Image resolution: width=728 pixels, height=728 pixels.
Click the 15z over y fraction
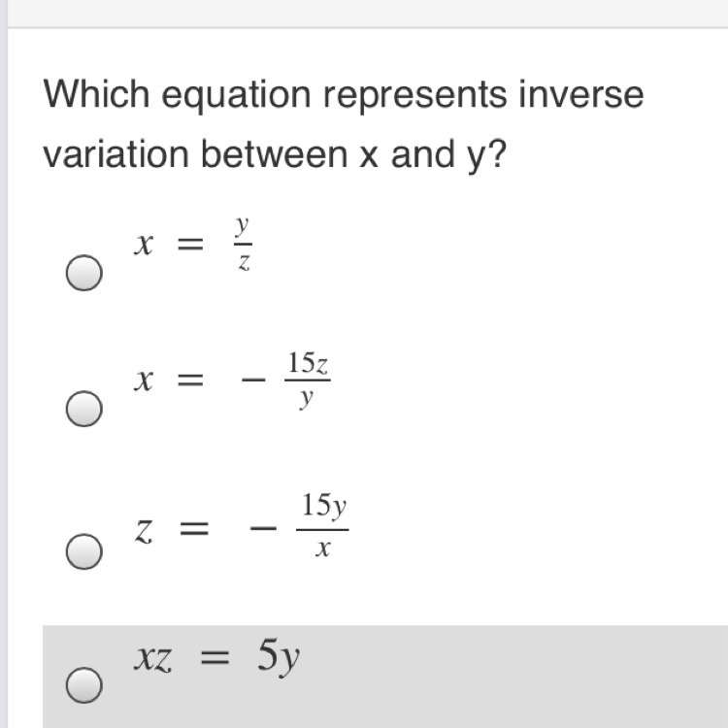pos(307,381)
